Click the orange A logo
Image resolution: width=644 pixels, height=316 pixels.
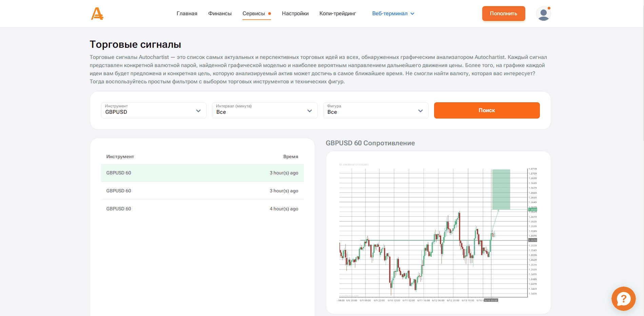97,14
